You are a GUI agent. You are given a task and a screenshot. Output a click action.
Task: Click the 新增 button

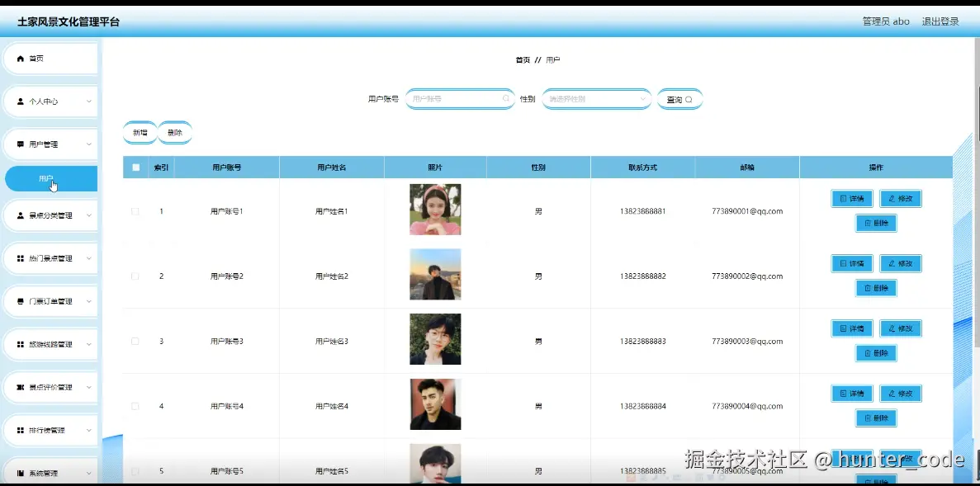[x=140, y=132]
